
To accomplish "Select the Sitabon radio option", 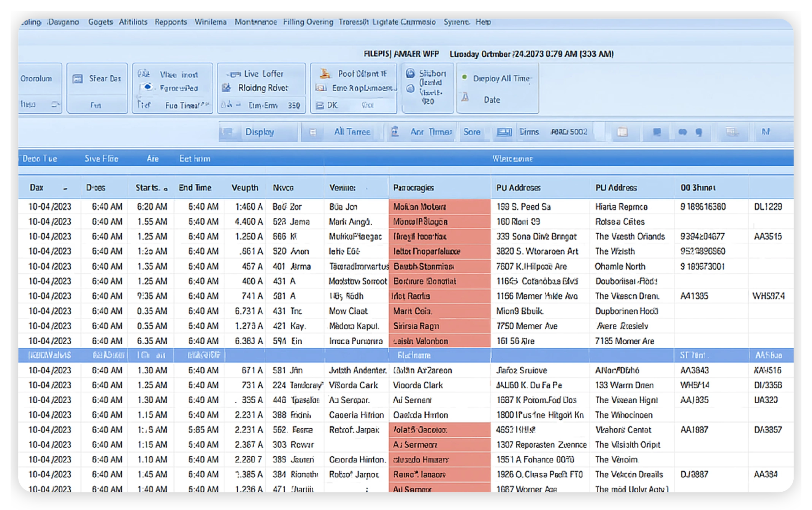I will 410,73.
